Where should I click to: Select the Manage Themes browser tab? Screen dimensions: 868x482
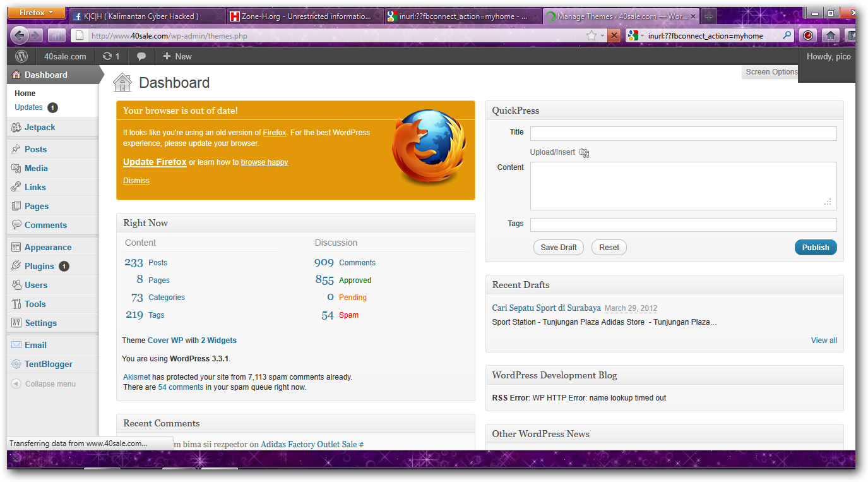coord(620,16)
